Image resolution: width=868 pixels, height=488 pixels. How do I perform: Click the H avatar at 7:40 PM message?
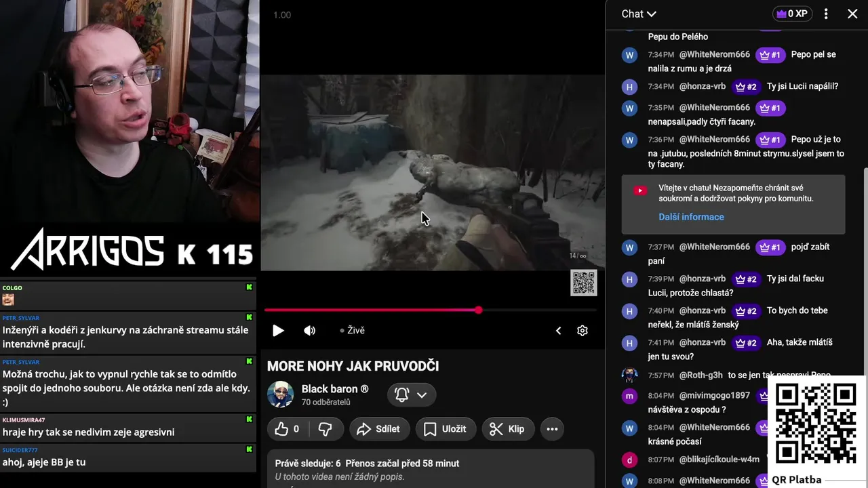coord(629,312)
